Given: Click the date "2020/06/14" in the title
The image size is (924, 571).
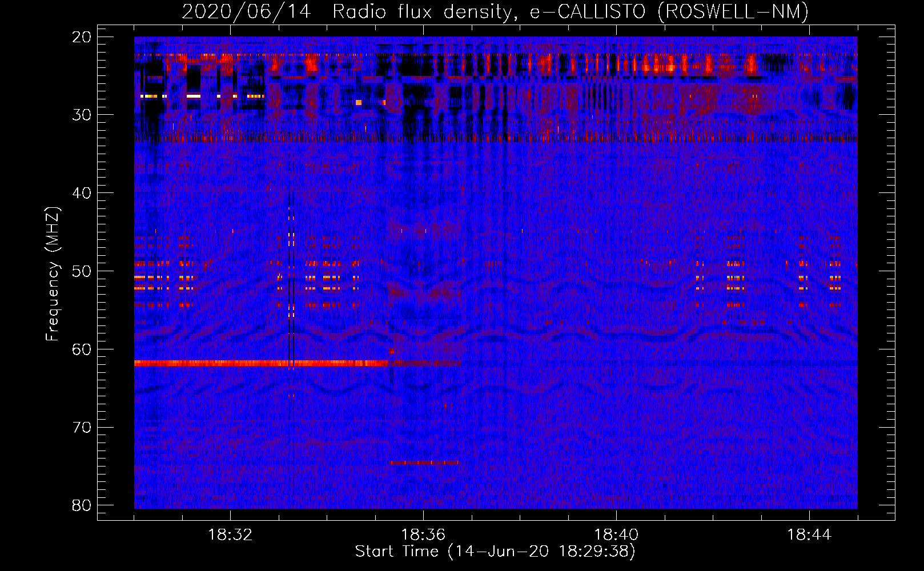Looking at the screenshot, I should [x=246, y=11].
